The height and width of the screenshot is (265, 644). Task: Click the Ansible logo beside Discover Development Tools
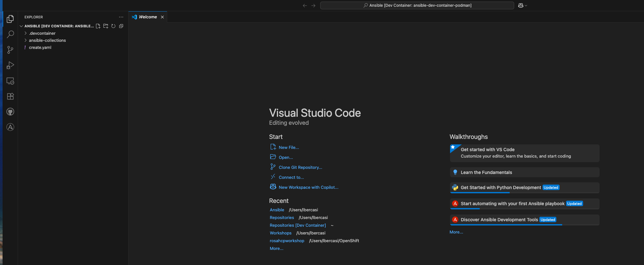455,220
